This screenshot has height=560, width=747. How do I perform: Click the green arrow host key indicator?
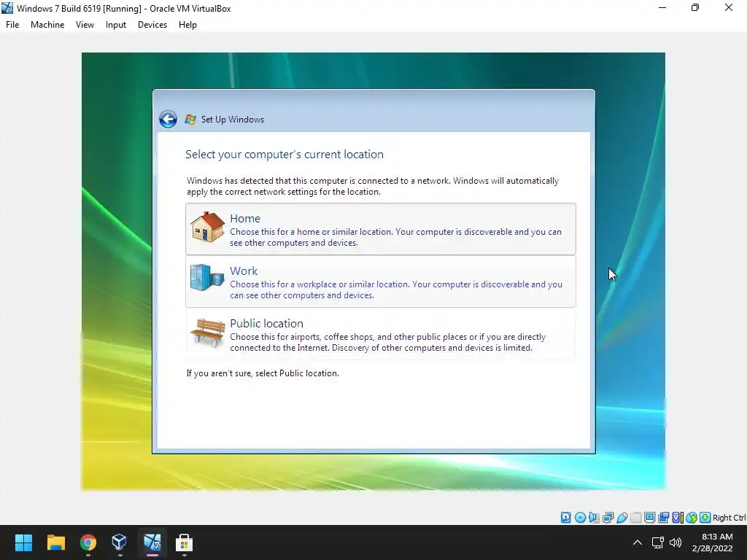pyautogui.click(x=705, y=517)
